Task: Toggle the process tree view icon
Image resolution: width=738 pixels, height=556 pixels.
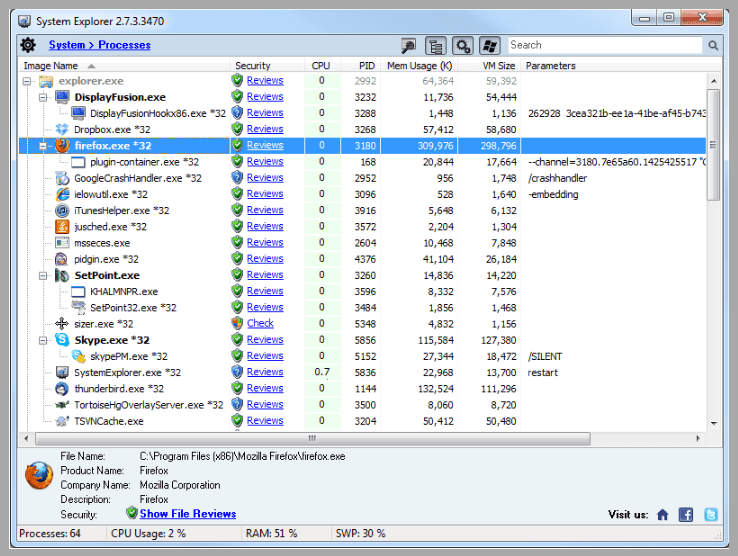Action: [x=435, y=45]
